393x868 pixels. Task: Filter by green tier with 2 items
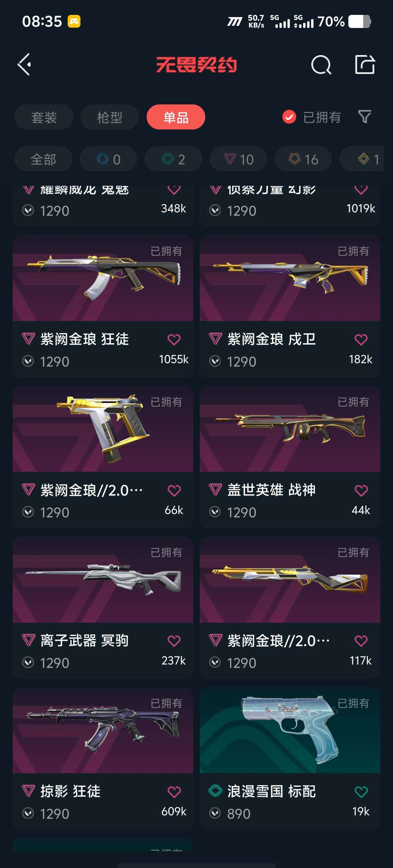click(x=173, y=159)
